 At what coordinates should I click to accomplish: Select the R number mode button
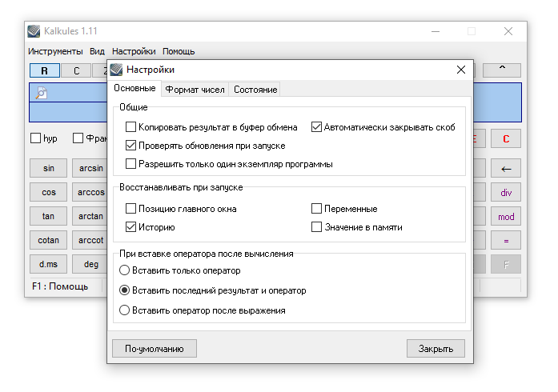pyautogui.click(x=45, y=70)
